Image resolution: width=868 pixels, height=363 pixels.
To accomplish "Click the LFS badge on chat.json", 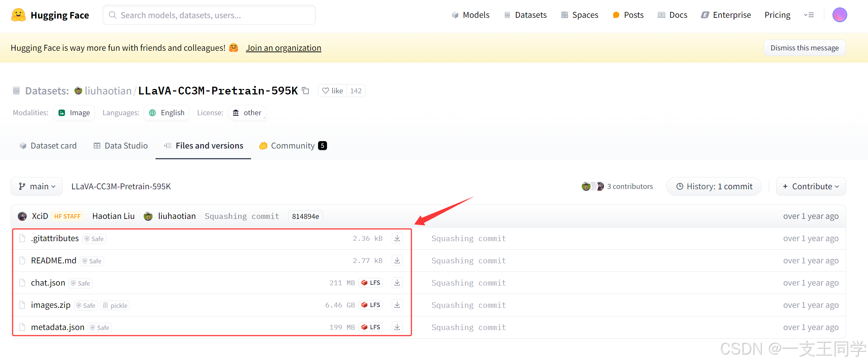I will pos(371,283).
